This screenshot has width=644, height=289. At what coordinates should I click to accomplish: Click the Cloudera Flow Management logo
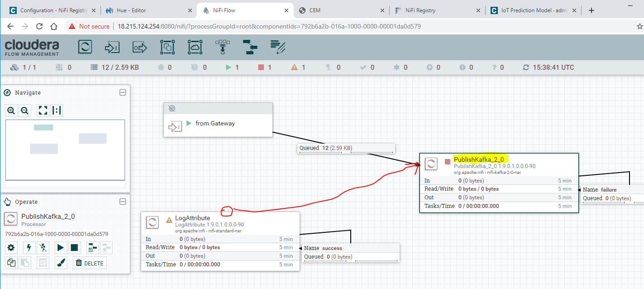[x=32, y=47]
